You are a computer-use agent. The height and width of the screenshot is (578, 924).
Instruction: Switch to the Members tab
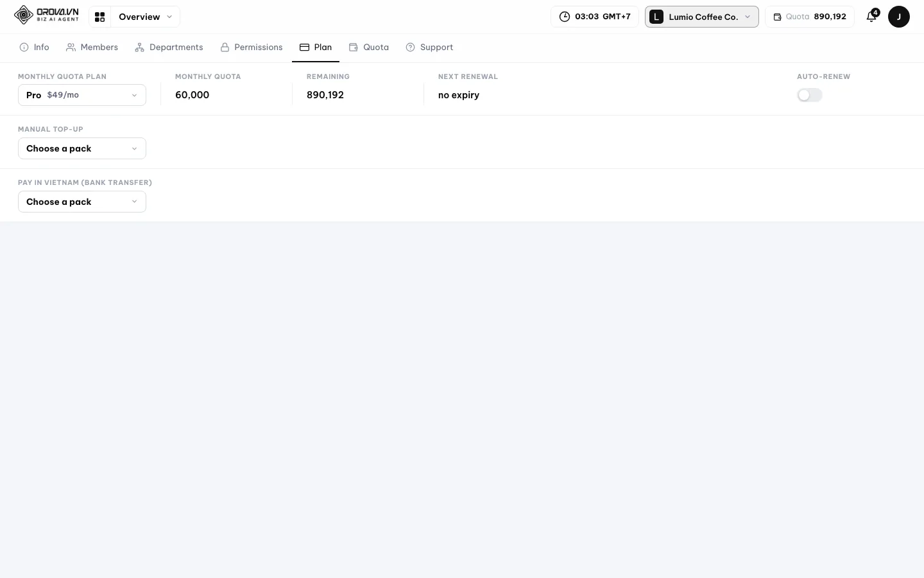92,48
